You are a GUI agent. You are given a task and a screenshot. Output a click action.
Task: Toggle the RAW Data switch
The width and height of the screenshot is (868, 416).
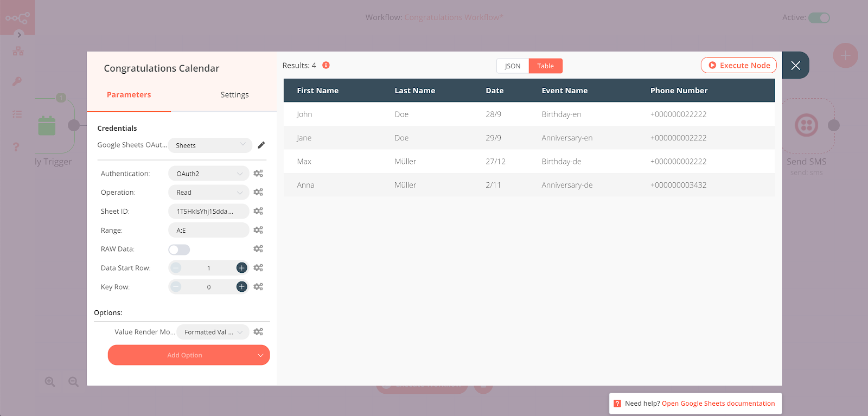[179, 249]
